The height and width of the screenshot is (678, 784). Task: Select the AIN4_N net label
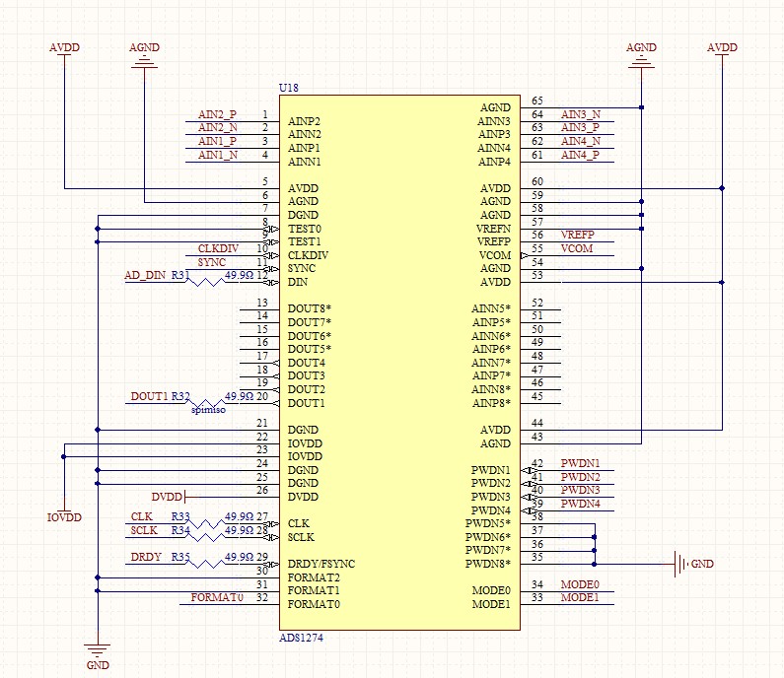click(581, 141)
